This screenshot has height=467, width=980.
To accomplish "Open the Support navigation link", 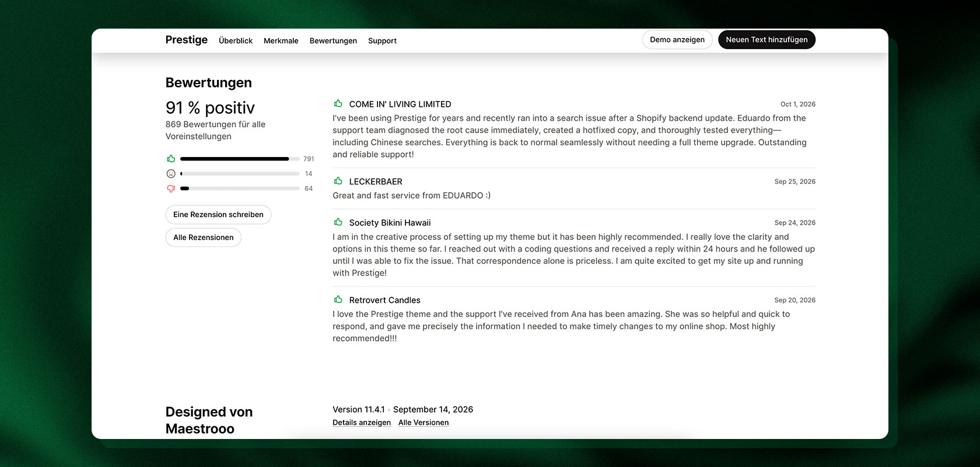I will [x=382, y=41].
